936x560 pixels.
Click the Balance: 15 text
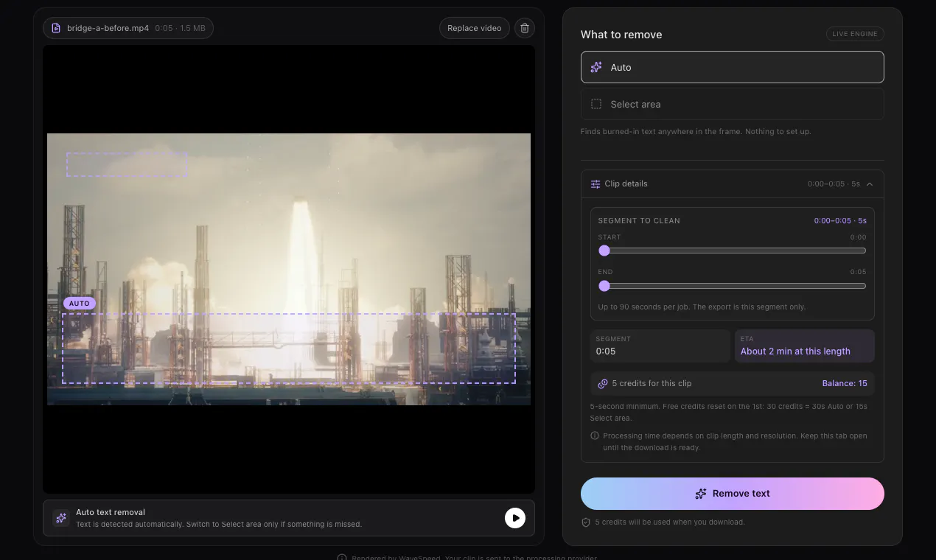click(x=845, y=383)
